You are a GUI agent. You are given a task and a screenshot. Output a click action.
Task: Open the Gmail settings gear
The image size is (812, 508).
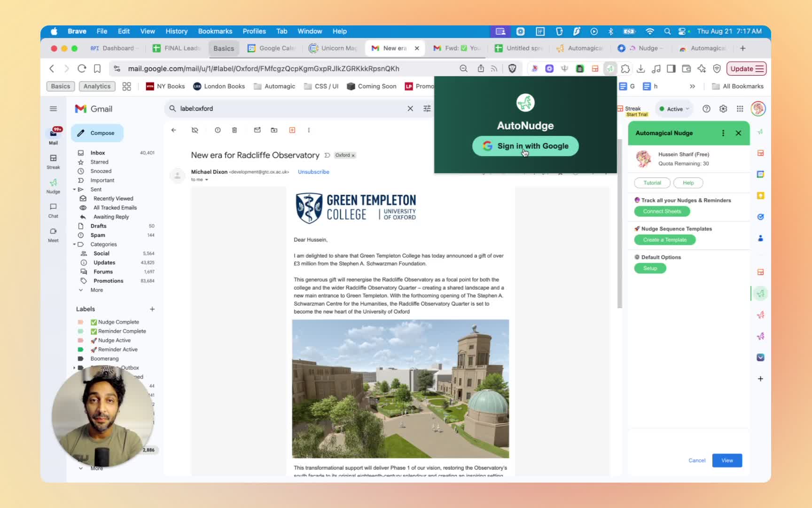[723, 109]
